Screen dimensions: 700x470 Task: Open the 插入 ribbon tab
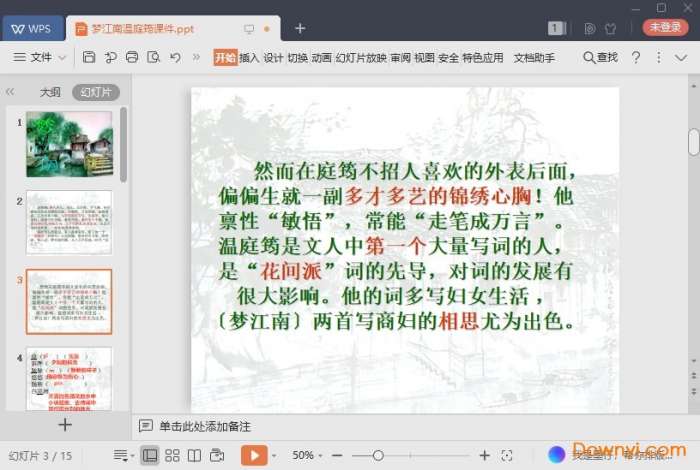pos(249,58)
